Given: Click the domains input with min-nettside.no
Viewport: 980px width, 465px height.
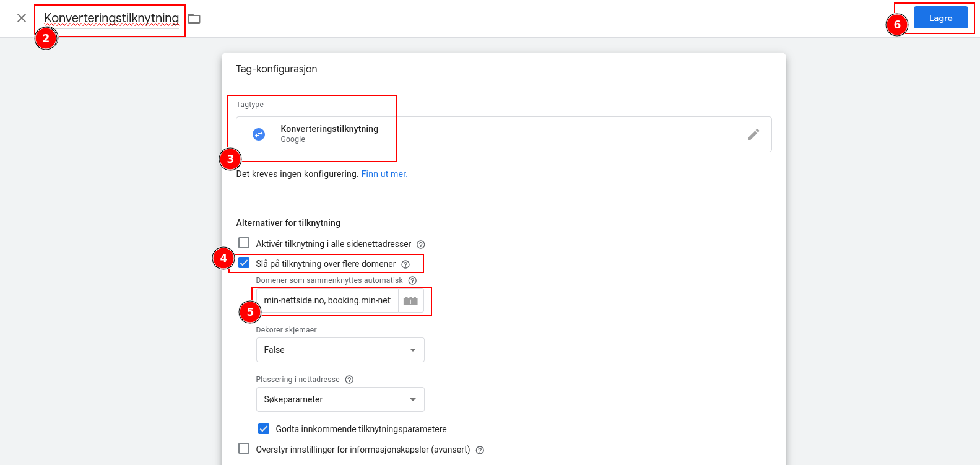Looking at the screenshot, I should 327,300.
